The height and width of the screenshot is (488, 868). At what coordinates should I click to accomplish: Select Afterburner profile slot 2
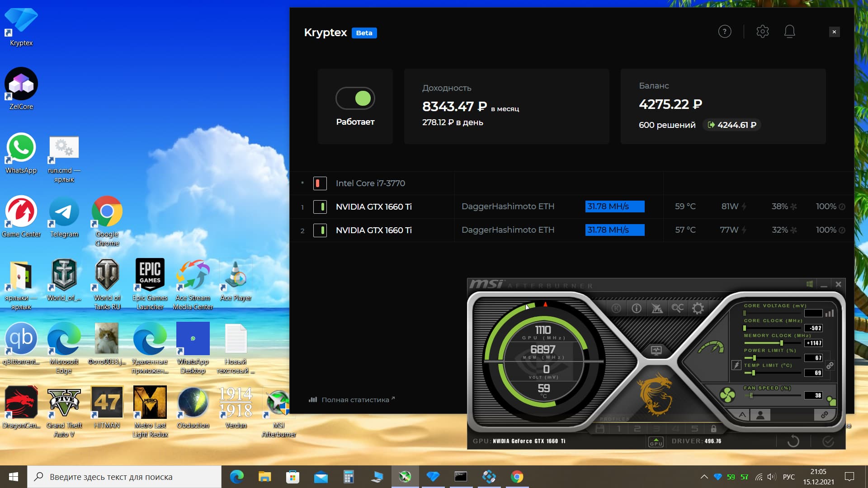pos(637,428)
